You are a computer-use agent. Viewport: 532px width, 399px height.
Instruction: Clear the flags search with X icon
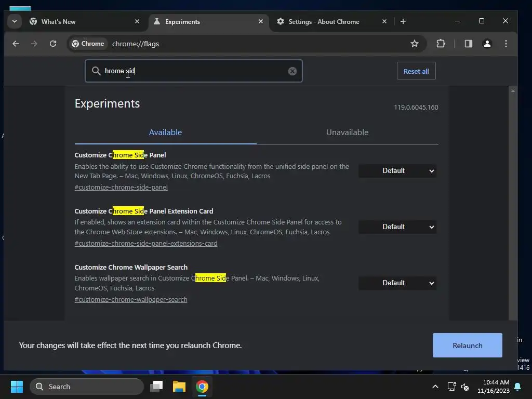click(292, 71)
